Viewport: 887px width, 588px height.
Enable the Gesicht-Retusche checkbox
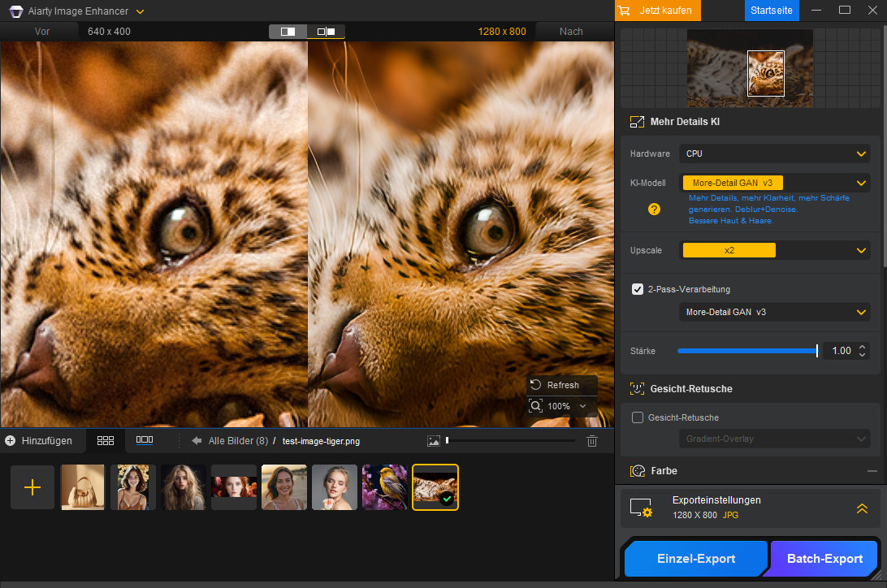638,417
